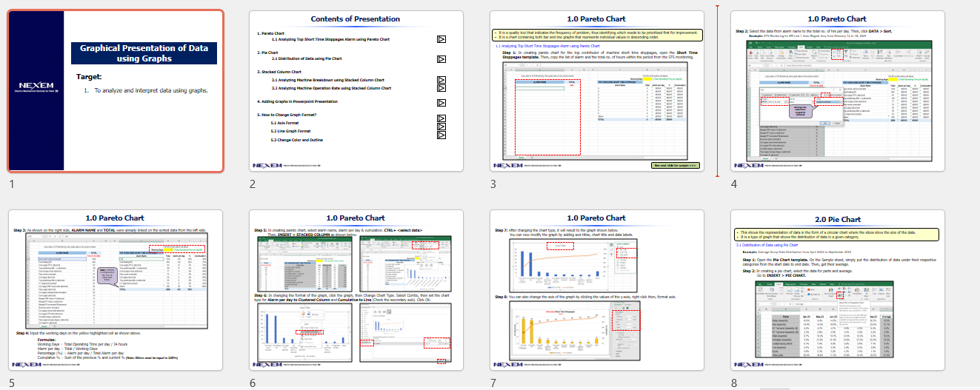Image resolution: width=980 pixels, height=390 pixels.
Task: Select slide 3 Pareto Chart intro thumbnail
Action: [x=596, y=92]
